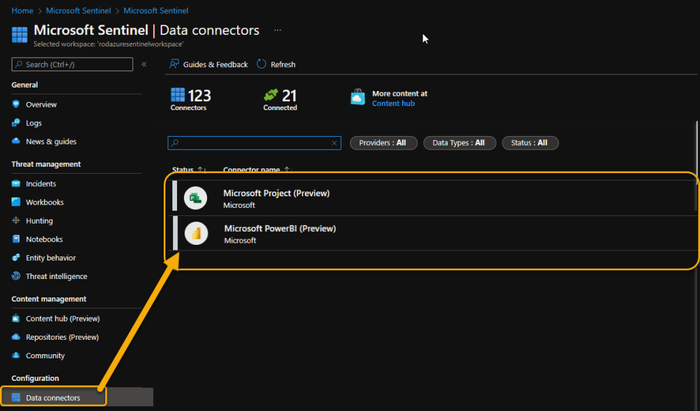
Task: Click the 21 Connected count
Action: tap(280, 99)
